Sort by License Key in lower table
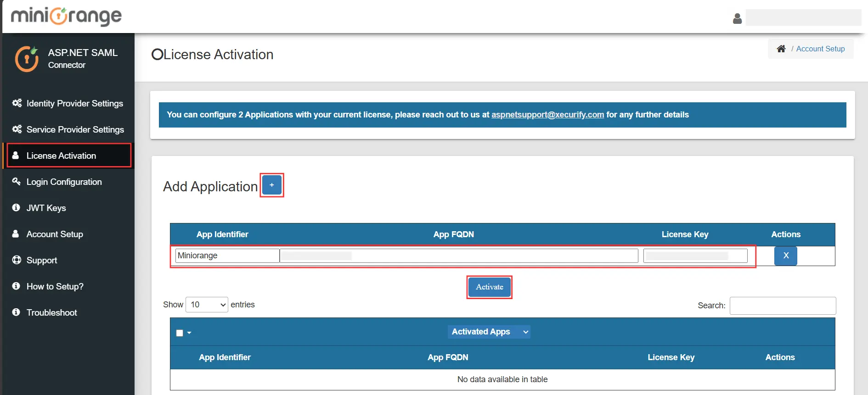Screen dimensions: 868x395 tap(671, 357)
